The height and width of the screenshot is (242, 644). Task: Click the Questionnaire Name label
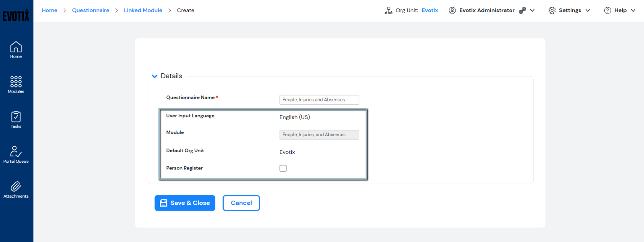click(190, 97)
